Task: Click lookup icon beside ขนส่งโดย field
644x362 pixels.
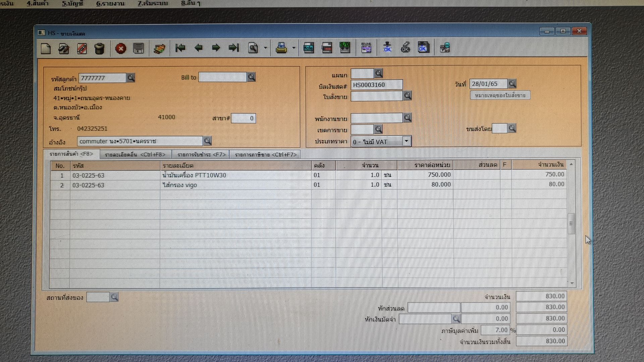Action: 512,128
